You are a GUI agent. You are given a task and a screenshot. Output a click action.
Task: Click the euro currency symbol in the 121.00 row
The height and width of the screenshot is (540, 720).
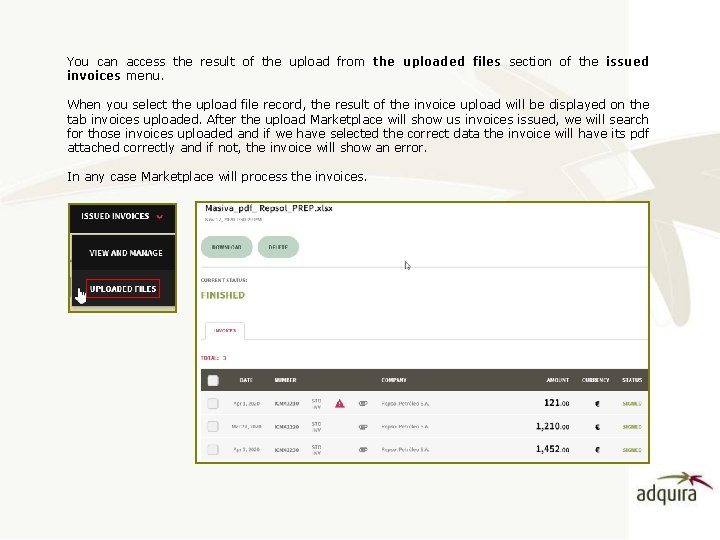click(597, 404)
